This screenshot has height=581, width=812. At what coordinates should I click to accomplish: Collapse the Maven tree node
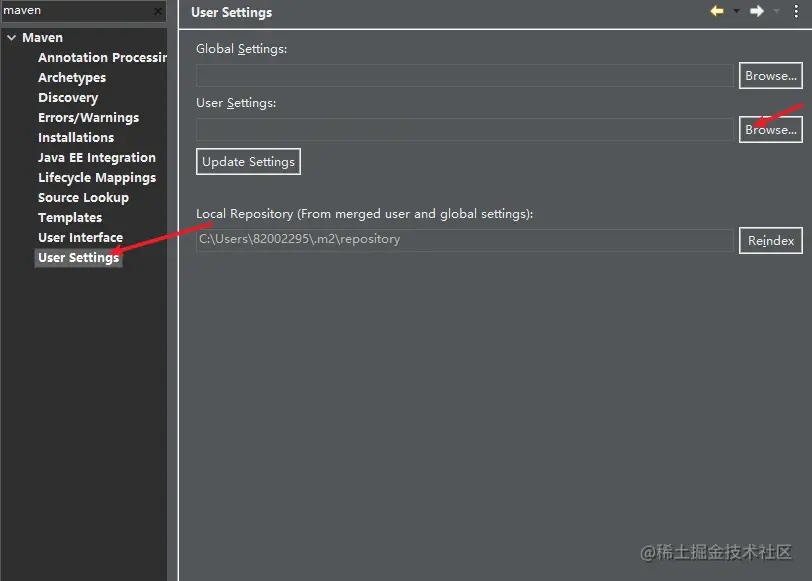(x=11, y=37)
